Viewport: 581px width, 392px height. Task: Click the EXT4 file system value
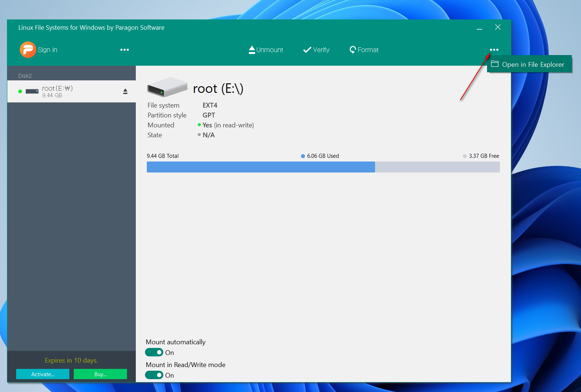pyautogui.click(x=210, y=105)
